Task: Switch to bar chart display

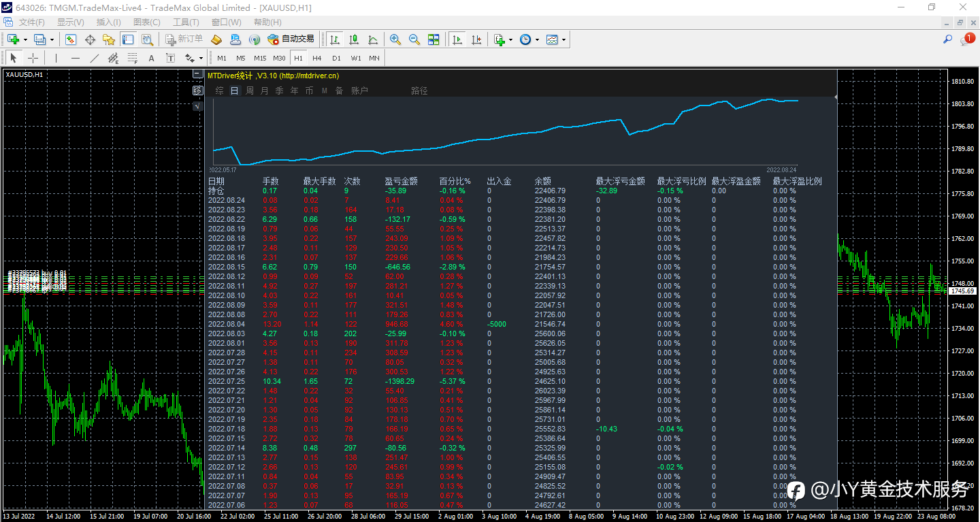Action: (x=335, y=39)
